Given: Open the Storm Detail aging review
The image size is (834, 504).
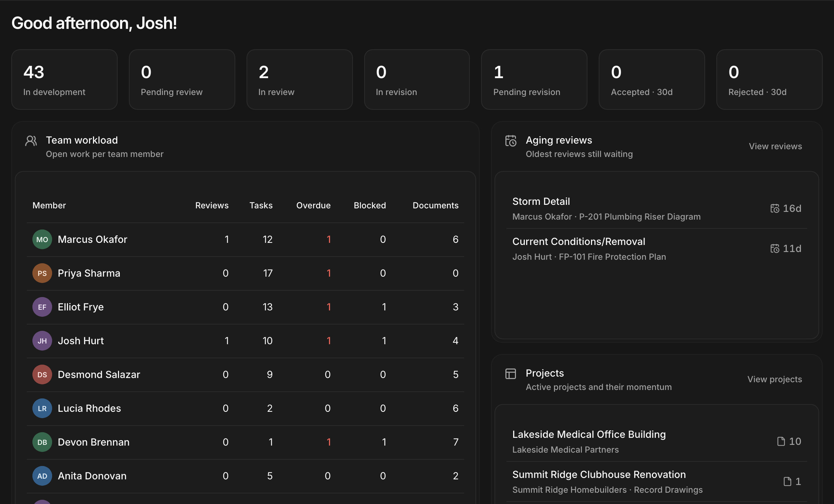Looking at the screenshot, I should (x=656, y=209).
